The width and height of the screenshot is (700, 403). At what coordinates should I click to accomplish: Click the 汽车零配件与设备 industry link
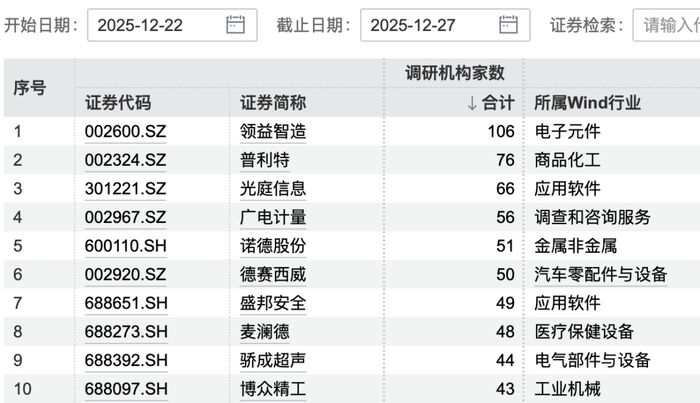coord(601,274)
